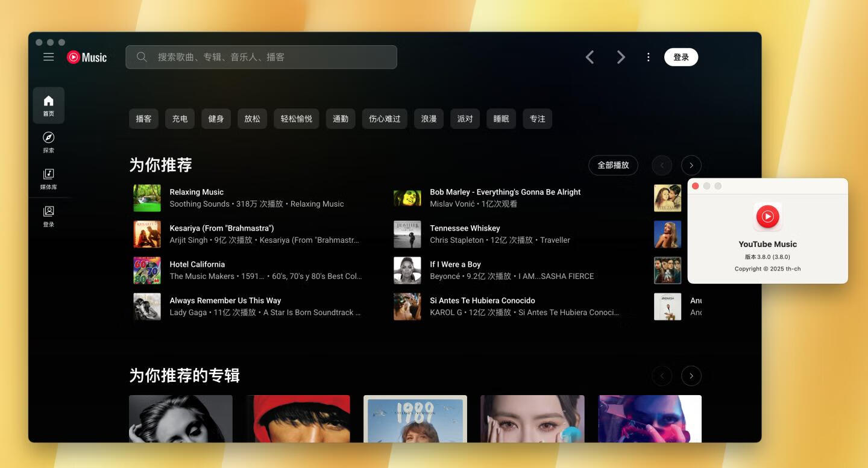Open the KAROL G artist link
The height and width of the screenshot is (468, 868).
coord(447,313)
